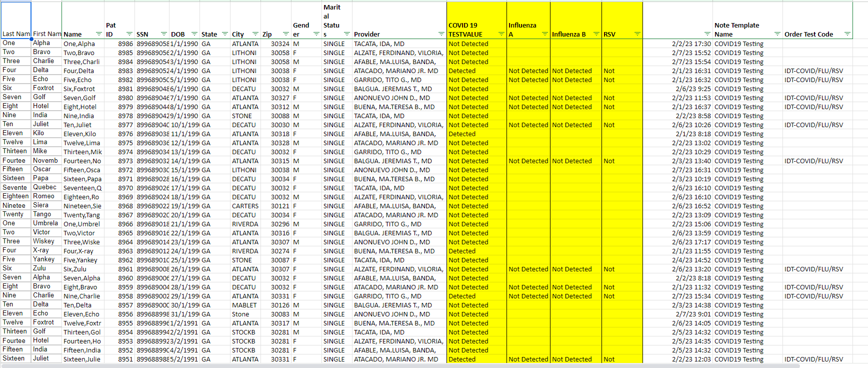Screen dimensions: 868x368
Task: Select the first name cell "Wiskey"
Action: click(46, 241)
